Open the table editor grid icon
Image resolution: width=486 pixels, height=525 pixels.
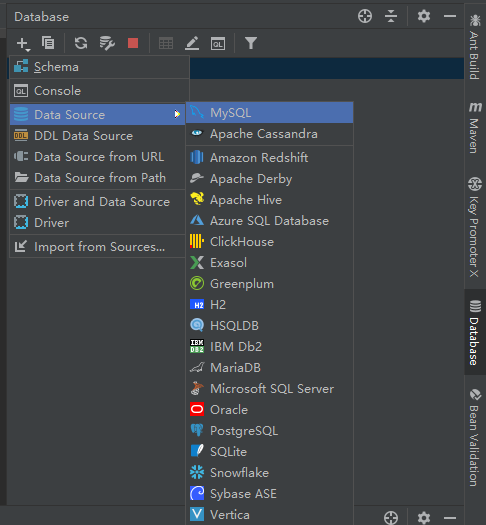166,44
